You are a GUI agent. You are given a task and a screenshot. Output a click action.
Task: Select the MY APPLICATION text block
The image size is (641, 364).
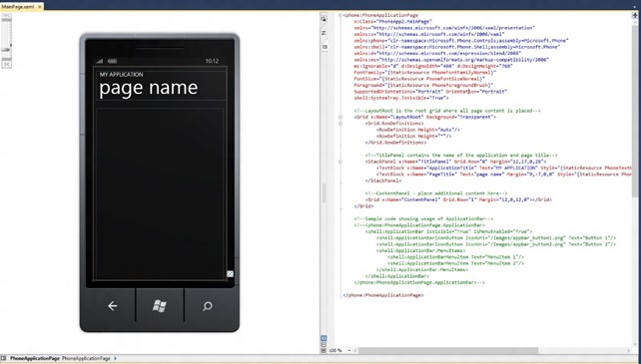(122, 75)
